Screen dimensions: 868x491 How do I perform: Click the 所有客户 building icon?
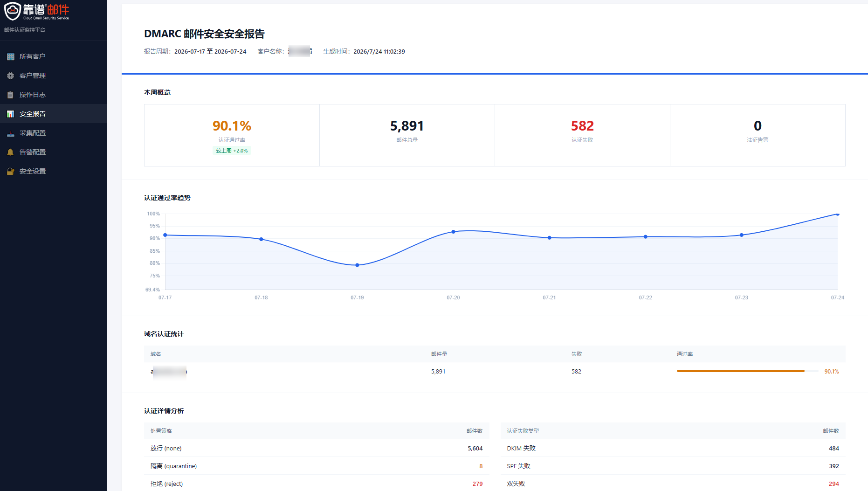[10, 57]
